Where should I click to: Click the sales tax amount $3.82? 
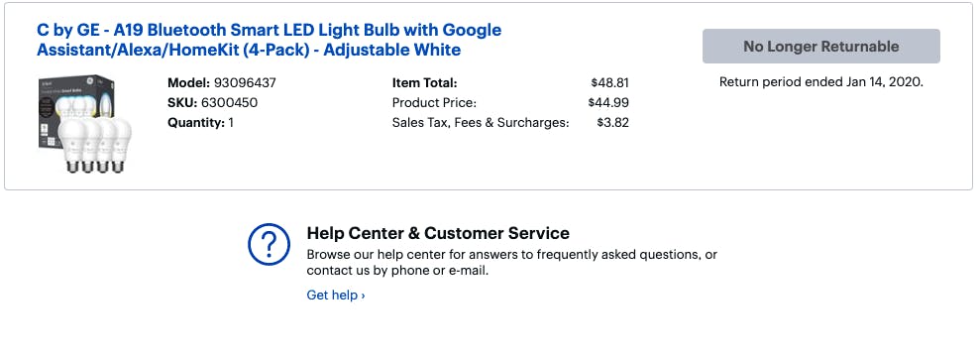click(x=612, y=123)
